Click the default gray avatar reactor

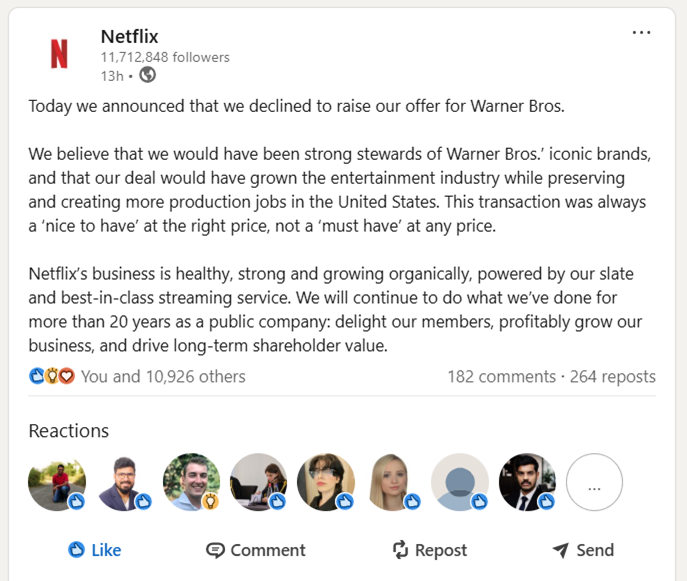(460, 482)
